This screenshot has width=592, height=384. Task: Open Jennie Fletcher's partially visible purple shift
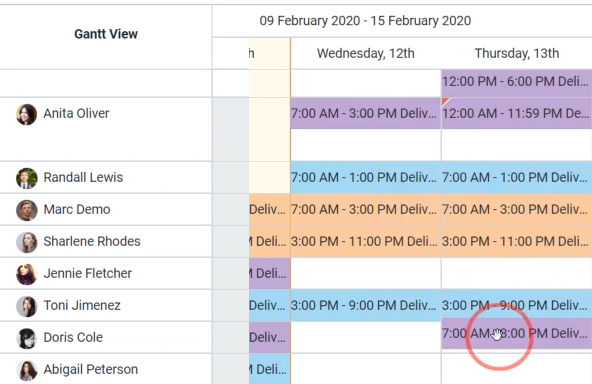tap(270, 273)
